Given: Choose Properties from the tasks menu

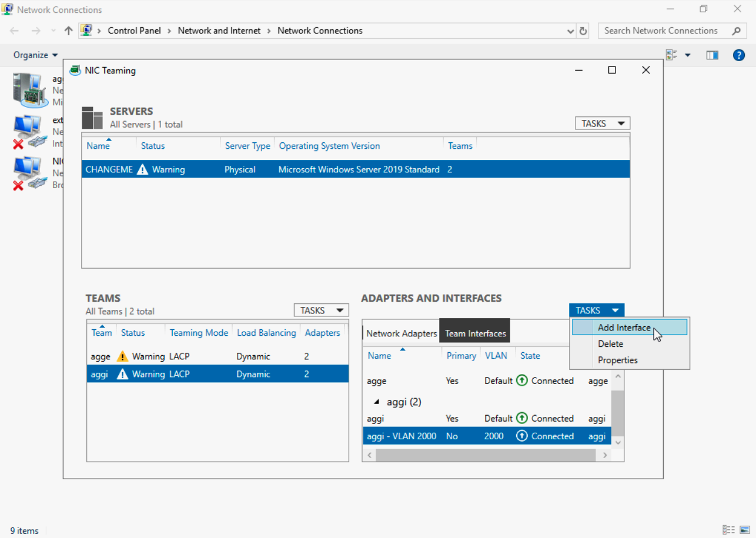Looking at the screenshot, I should (630, 360).
